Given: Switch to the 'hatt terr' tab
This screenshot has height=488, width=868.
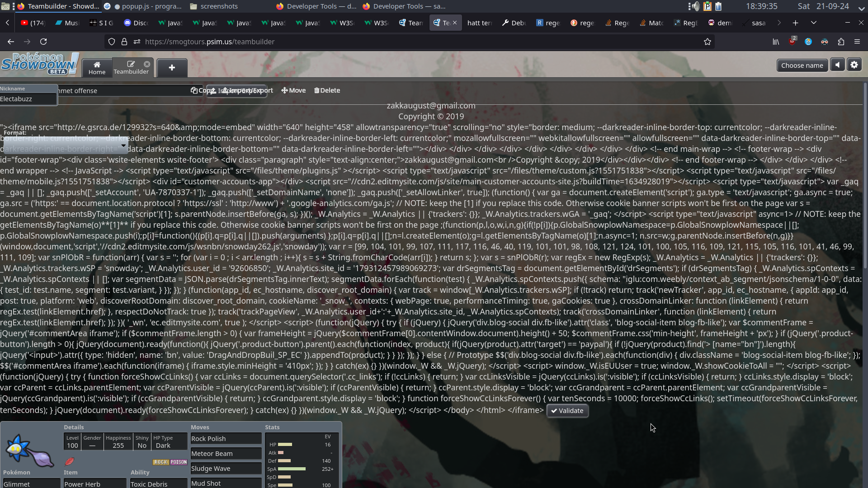Looking at the screenshot, I should tap(480, 23).
